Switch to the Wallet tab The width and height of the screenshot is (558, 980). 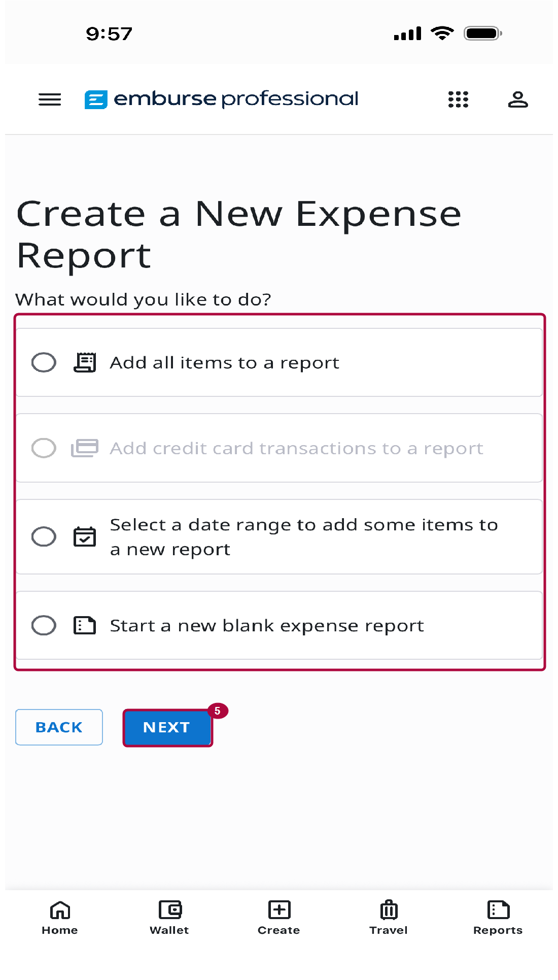pyautogui.click(x=169, y=917)
